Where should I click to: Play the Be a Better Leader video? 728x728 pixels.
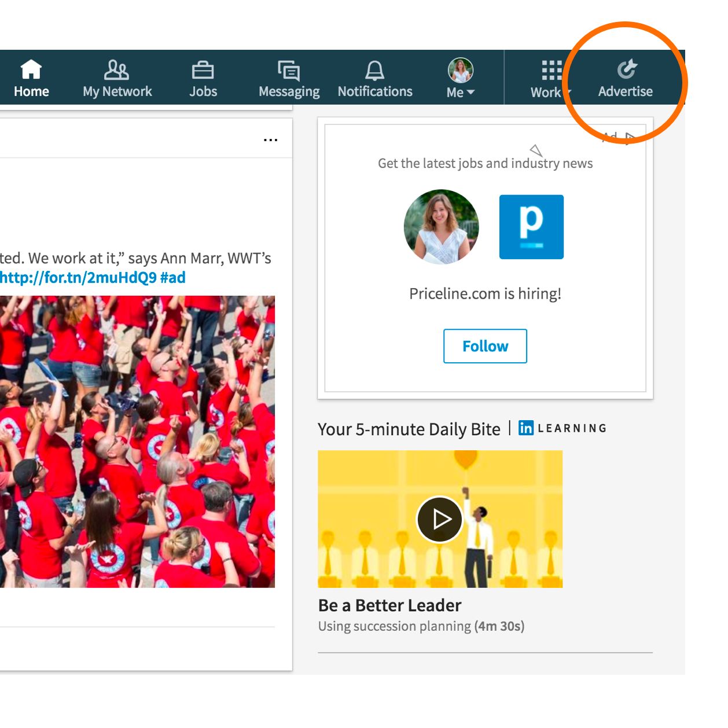pyautogui.click(x=440, y=519)
